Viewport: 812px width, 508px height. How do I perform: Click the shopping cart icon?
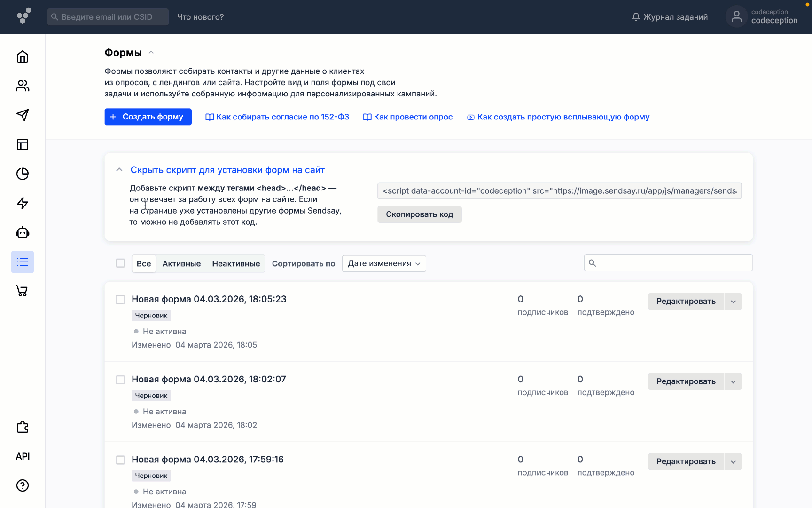click(23, 291)
